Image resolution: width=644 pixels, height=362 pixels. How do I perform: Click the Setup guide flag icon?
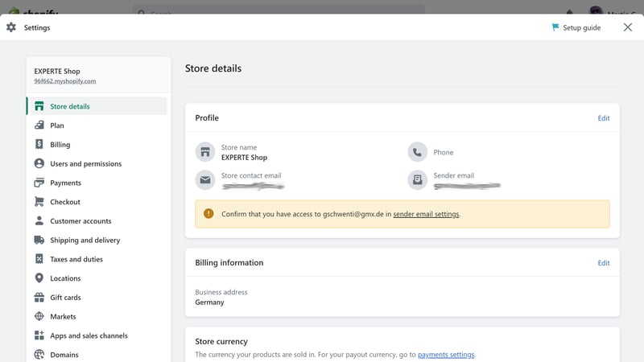point(555,27)
